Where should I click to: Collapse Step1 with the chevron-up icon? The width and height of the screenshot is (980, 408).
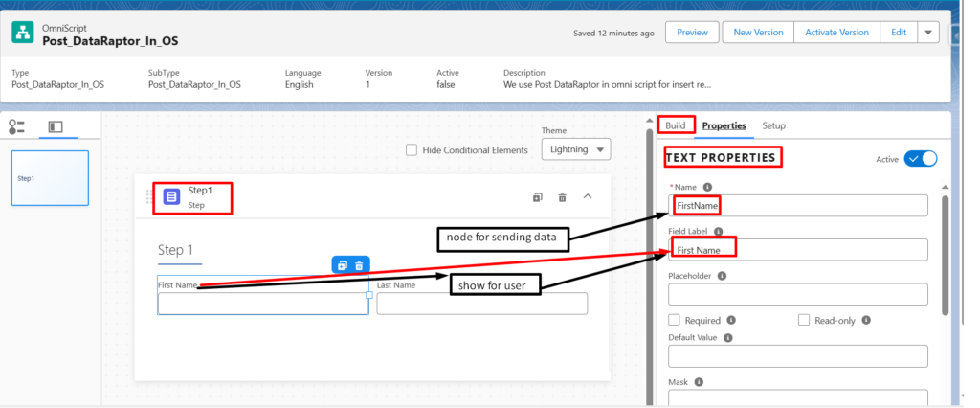pyautogui.click(x=588, y=196)
